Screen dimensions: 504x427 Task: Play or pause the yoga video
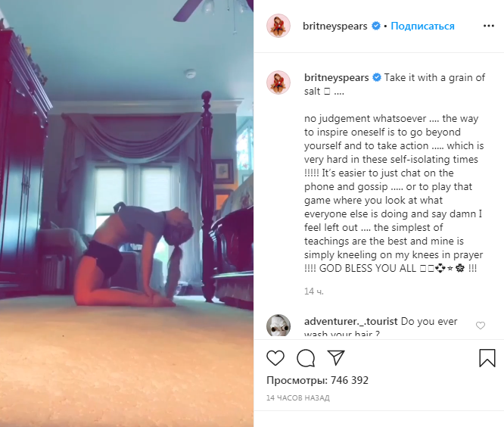click(x=126, y=213)
